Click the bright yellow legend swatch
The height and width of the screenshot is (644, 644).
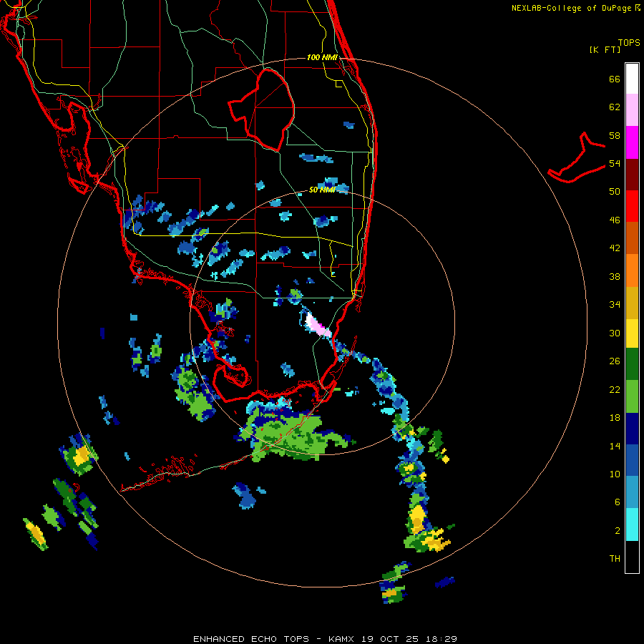632,333
